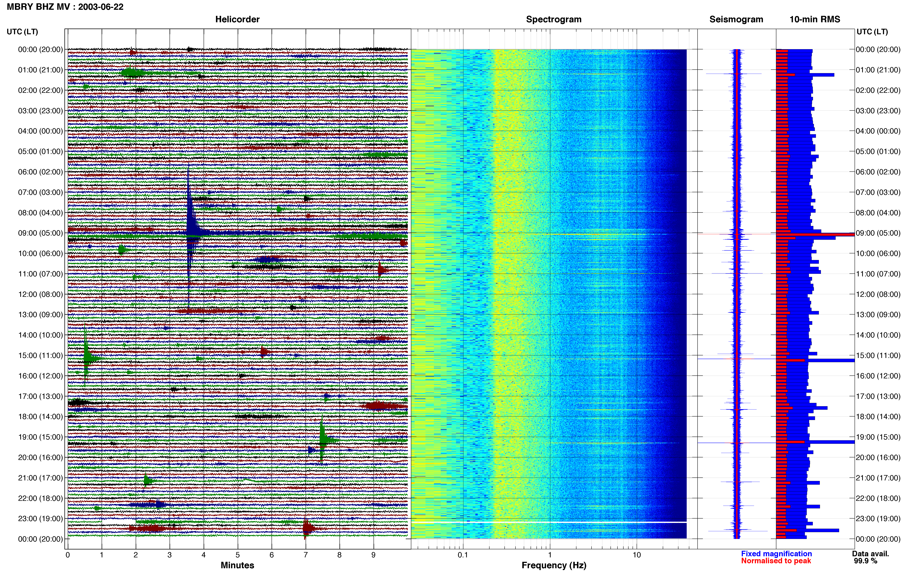Click the left '09:00 (05:00)' time label
The width and height of the screenshot is (924, 578).
[x=41, y=233]
